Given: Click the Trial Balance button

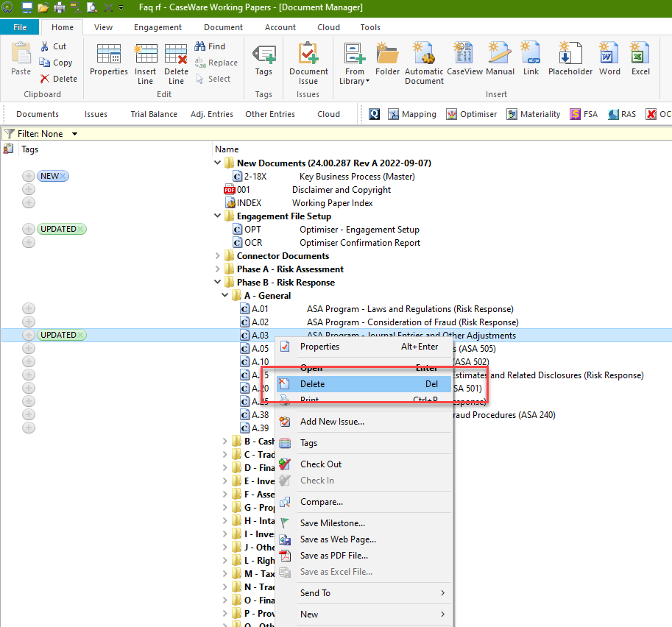Looking at the screenshot, I should click(x=154, y=114).
